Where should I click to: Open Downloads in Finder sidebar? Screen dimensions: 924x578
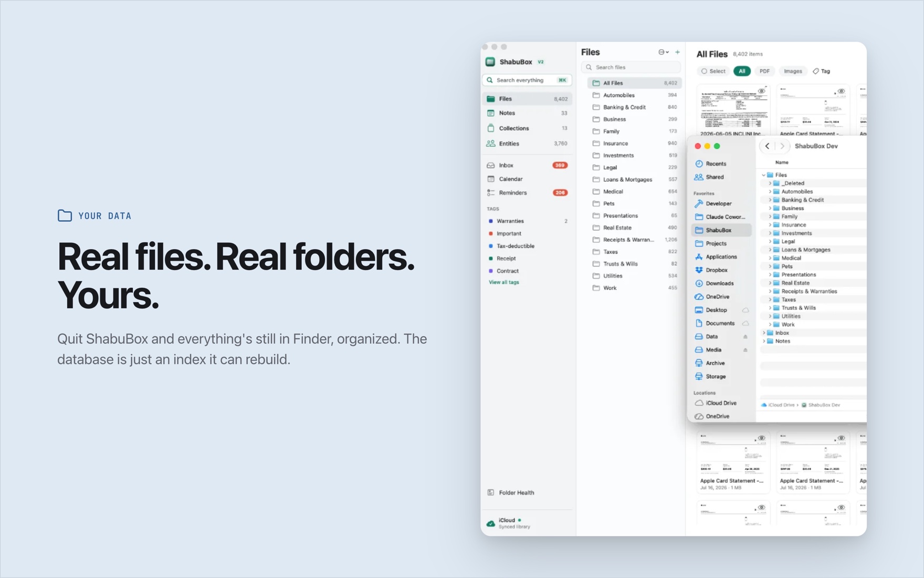721,283
